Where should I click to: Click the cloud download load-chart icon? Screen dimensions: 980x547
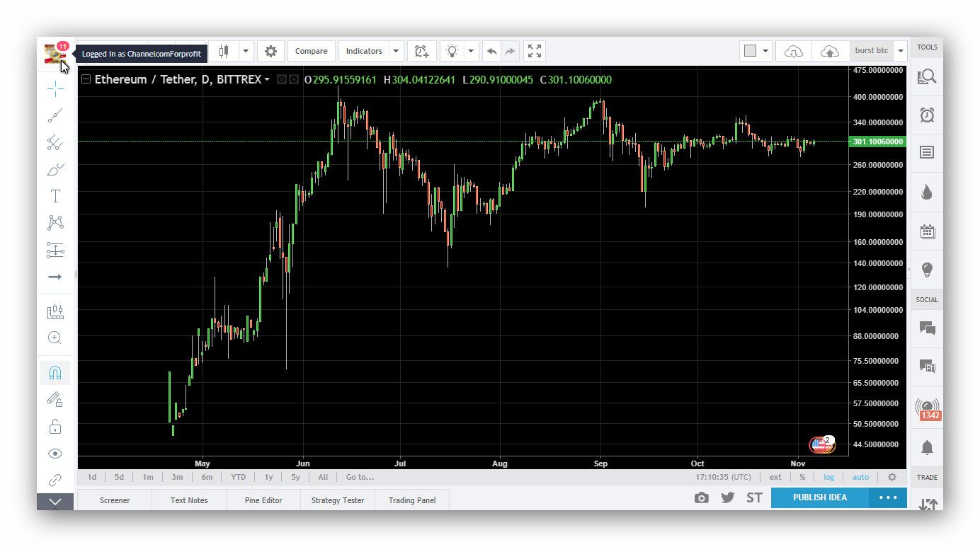point(794,51)
